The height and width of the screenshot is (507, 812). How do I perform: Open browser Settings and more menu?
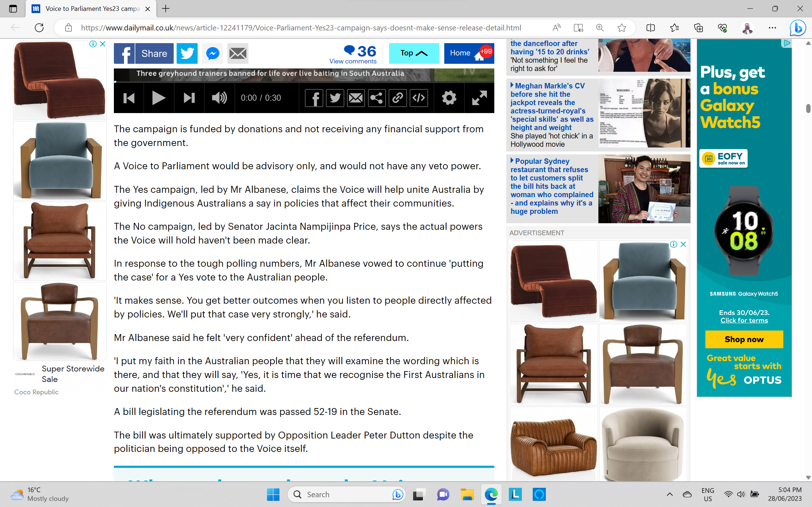(772, 28)
